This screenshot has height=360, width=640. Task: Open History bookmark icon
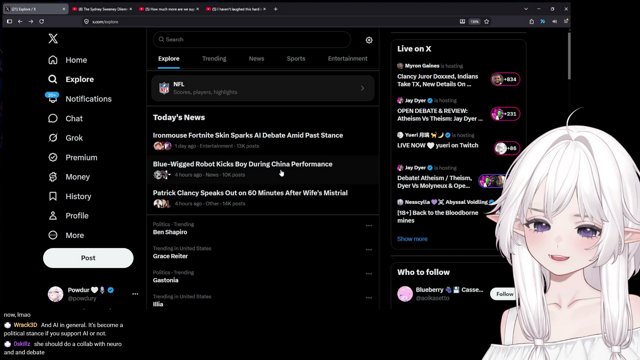53,196
